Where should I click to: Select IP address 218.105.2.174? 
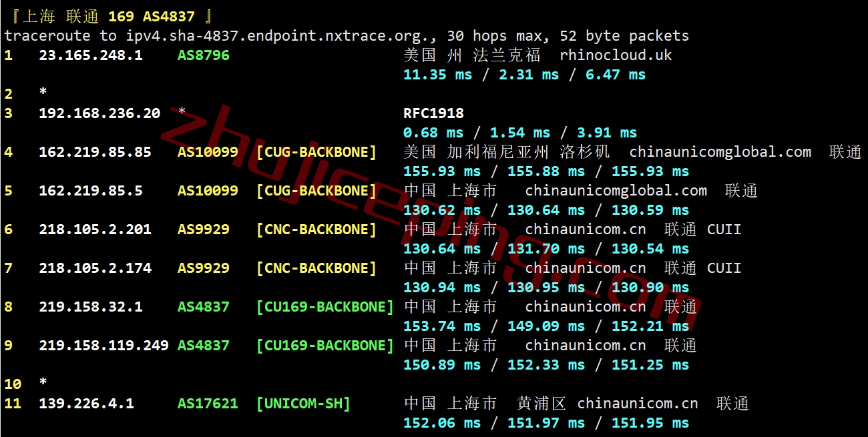point(95,268)
